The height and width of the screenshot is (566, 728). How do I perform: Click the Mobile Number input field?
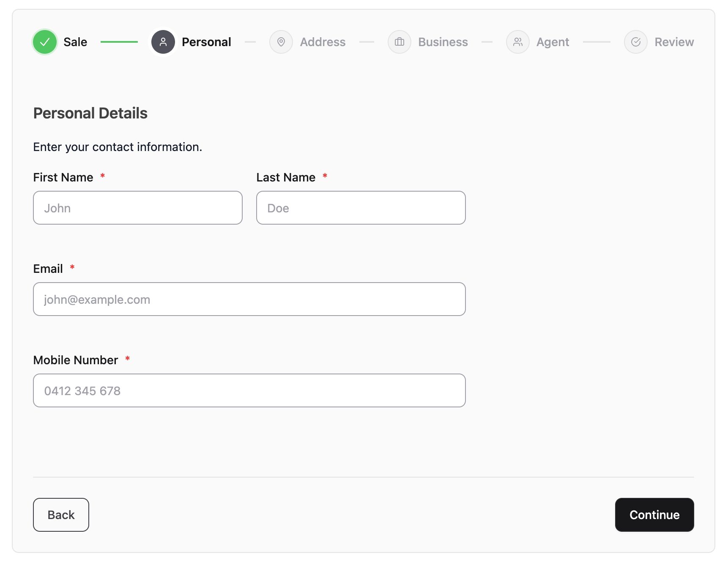(x=249, y=390)
